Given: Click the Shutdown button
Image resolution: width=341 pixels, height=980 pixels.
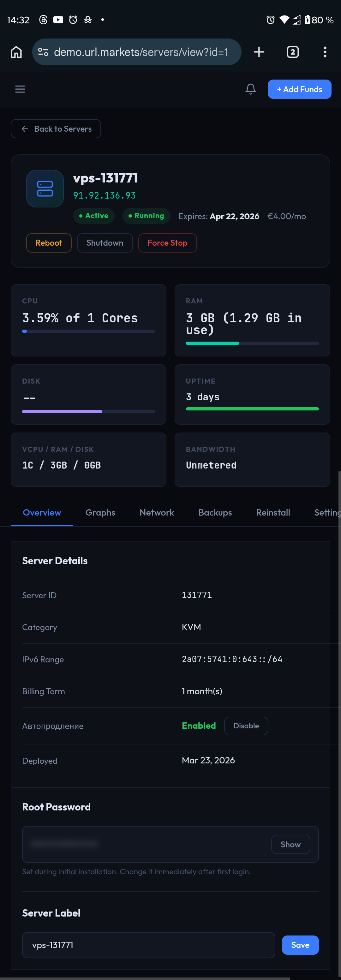Looking at the screenshot, I should click(x=105, y=243).
